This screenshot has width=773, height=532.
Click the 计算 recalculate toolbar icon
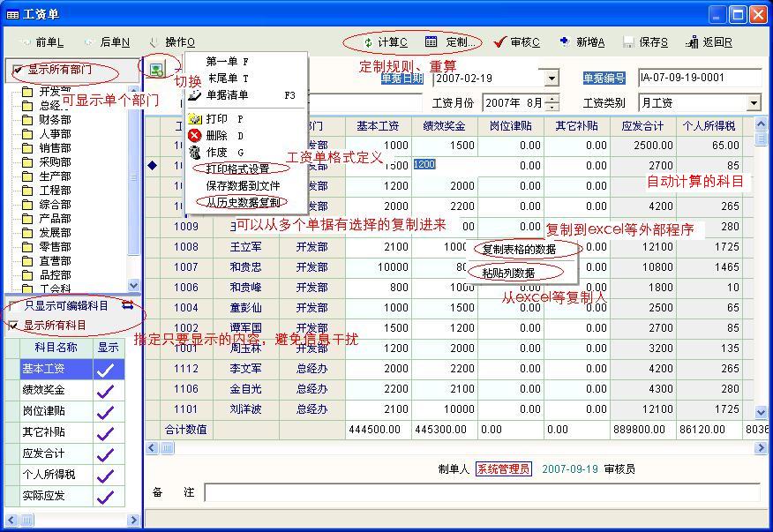(368, 42)
